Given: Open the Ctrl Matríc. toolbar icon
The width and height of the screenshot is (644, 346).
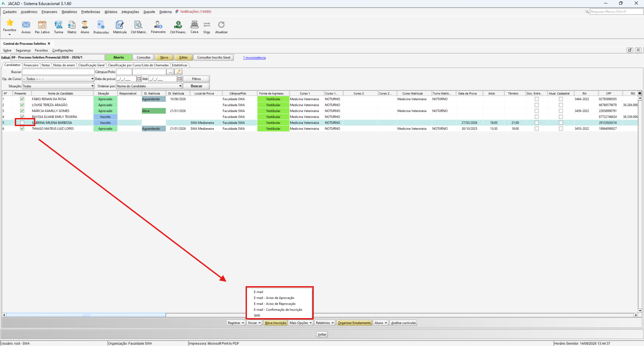Looking at the screenshot, I should [x=138, y=25].
